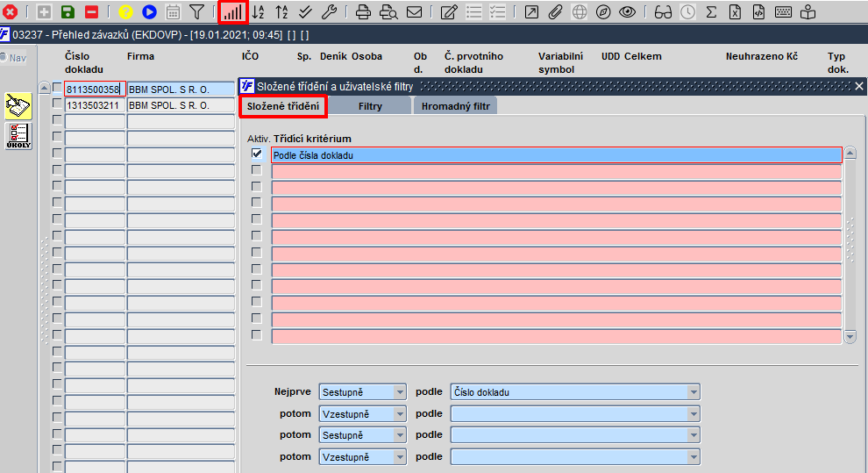Image resolution: width=868 pixels, height=473 pixels.
Task: Tick the checkbox next to document 8113500358
Action: tap(57, 88)
